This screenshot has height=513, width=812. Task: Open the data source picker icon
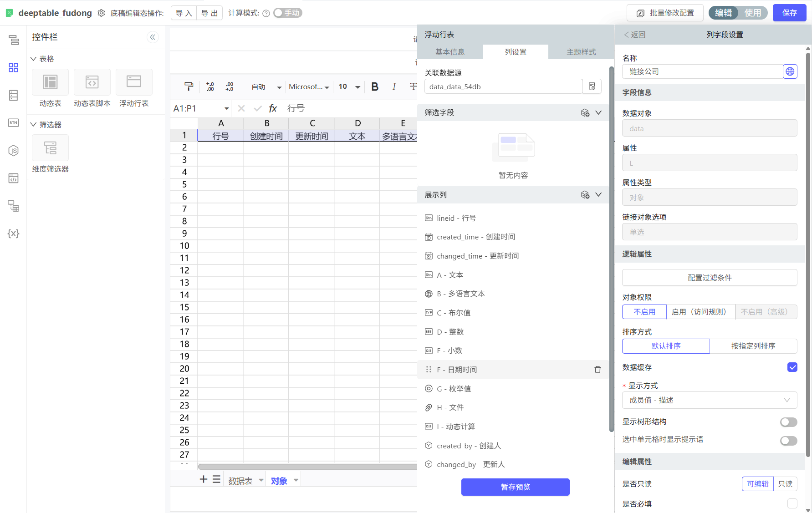(x=592, y=86)
